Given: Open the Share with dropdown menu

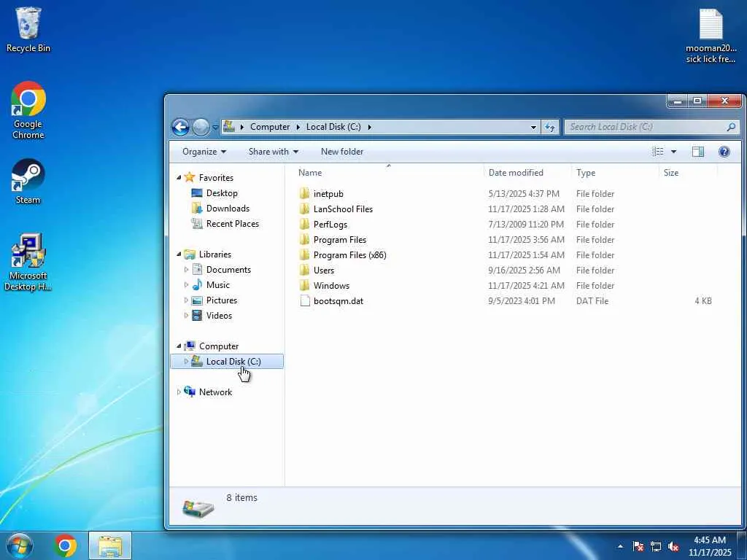Looking at the screenshot, I should pyautogui.click(x=274, y=152).
